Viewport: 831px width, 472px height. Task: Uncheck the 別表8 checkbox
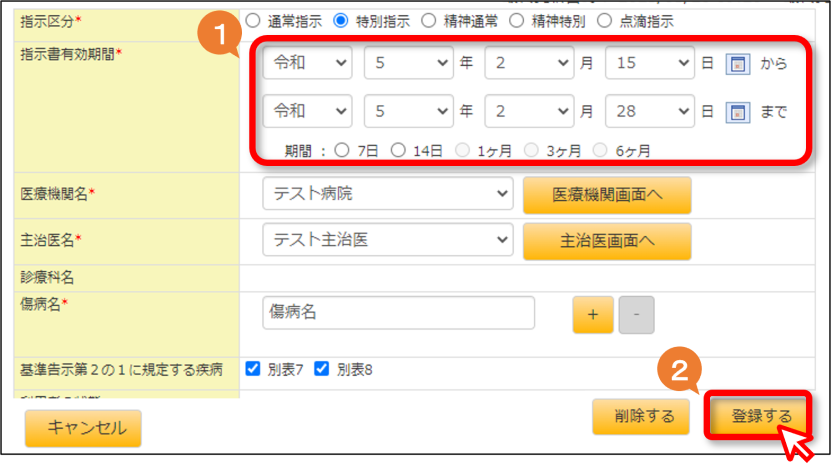click(x=322, y=369)
